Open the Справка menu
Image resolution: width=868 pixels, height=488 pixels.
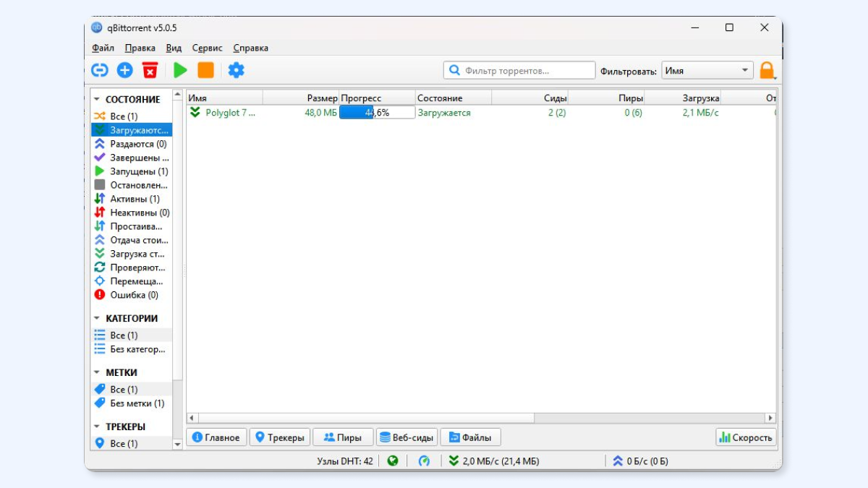[250, 48]
